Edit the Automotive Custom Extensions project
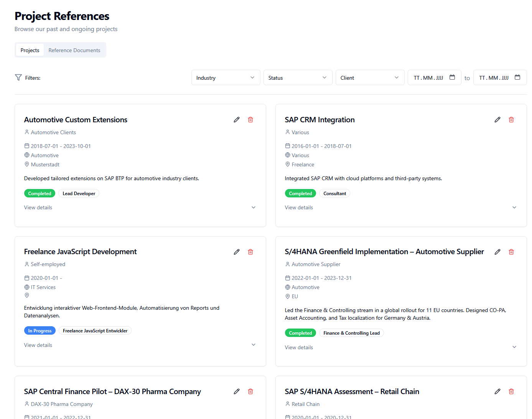The image size is (532, 419). tap(237, 120)
